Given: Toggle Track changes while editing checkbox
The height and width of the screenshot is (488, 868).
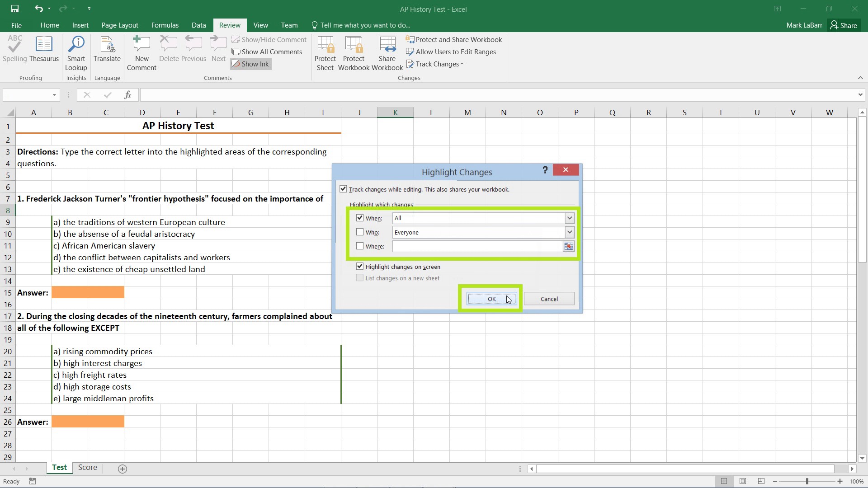Looking at the screenshot, I should tap(343, 189).
